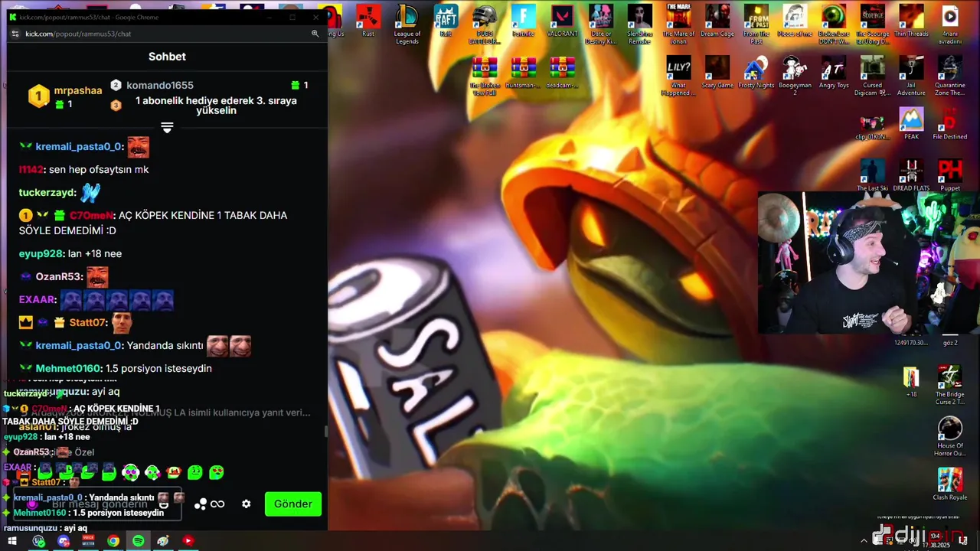The width and height of the screenshot is (980, 551).
Task: Click the three-dots icon beside chat input
Action: (200, 504)
